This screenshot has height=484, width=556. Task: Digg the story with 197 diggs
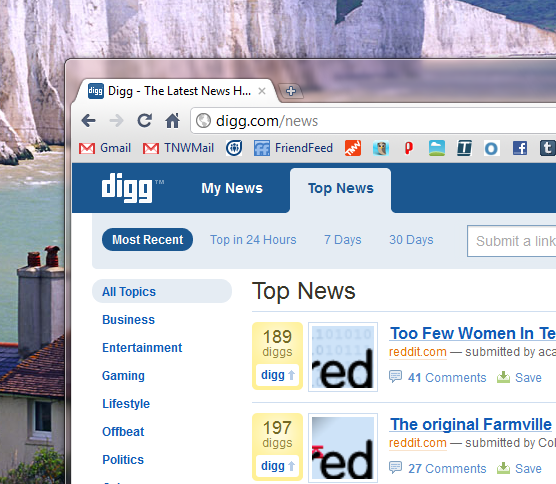(277, 466)
